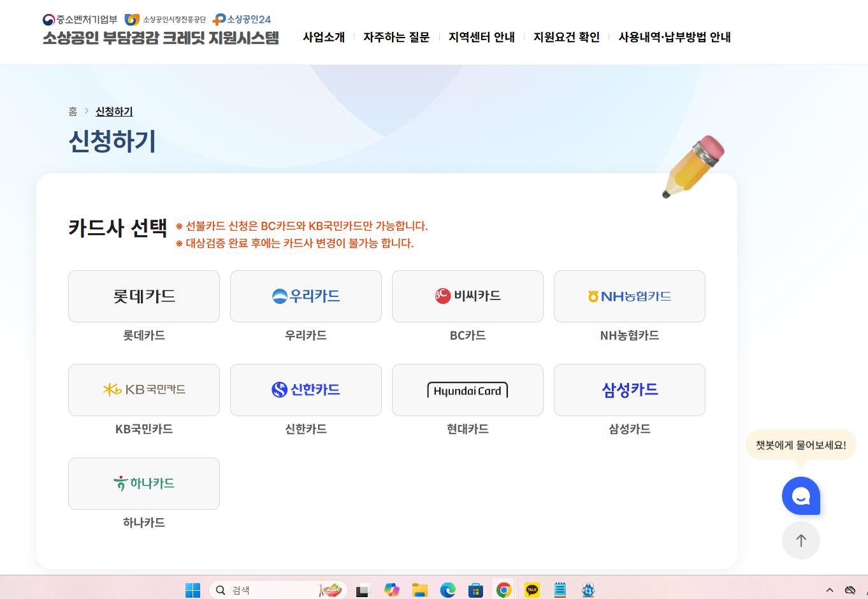Pick the 신한카드 logo card

point(306,390)
